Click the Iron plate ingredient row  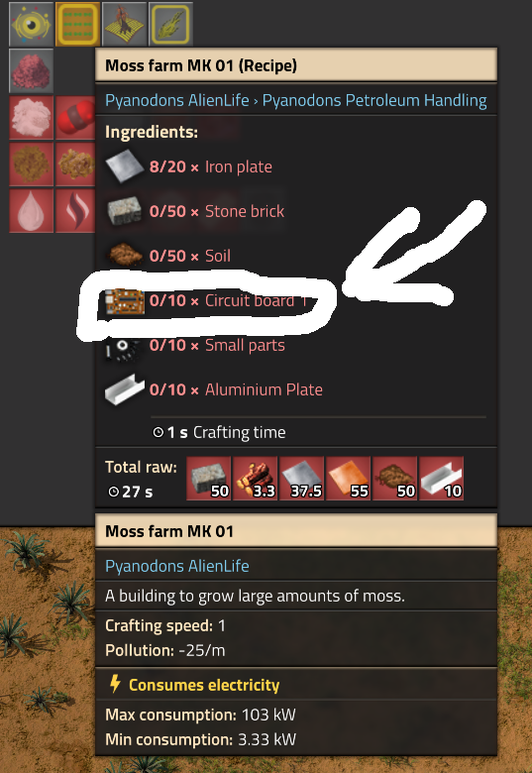295,166
